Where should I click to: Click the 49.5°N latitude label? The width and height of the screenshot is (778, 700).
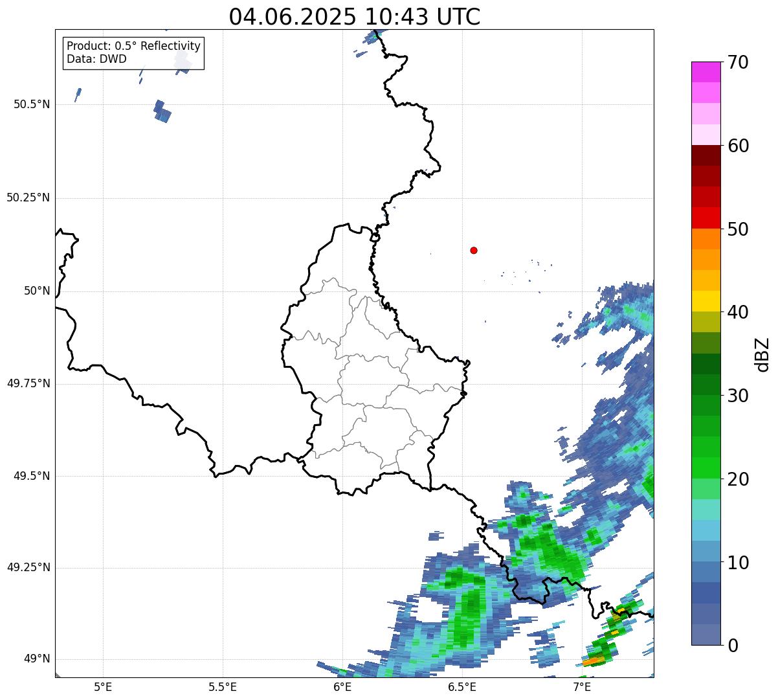(x=31, y=476)
